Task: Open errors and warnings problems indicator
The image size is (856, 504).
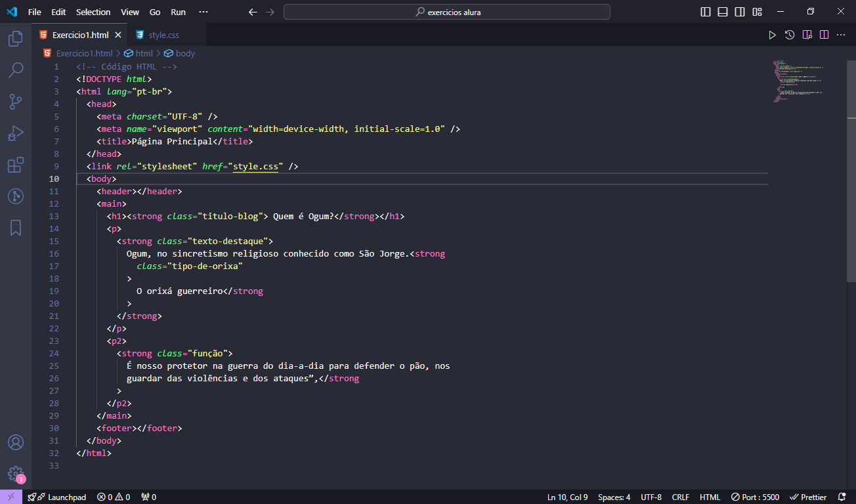Action: click(x=114, y=497)
